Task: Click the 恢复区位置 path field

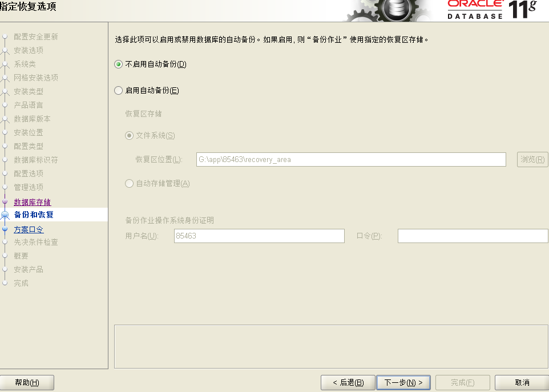Action: (x=351, y=160)
